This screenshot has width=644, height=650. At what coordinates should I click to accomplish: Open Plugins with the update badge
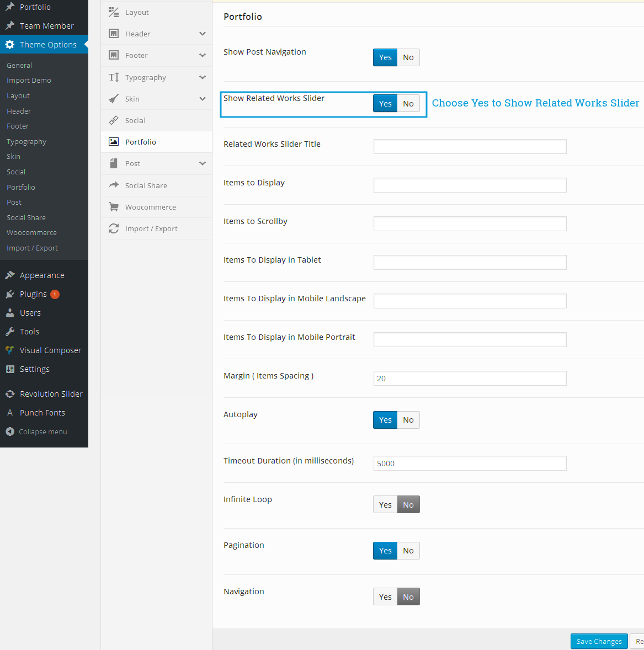pyautogui.click(x=33, y=294)
